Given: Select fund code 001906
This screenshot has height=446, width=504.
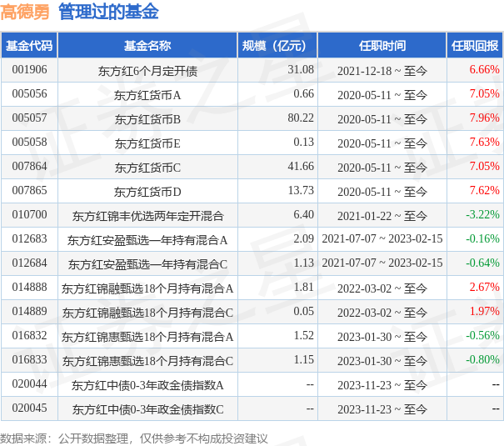Looking at the screenshot, I should pos(29,70).
